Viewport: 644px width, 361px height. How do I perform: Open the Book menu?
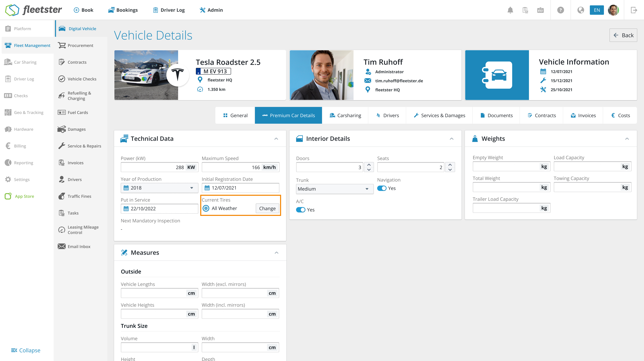click(84, 10)
